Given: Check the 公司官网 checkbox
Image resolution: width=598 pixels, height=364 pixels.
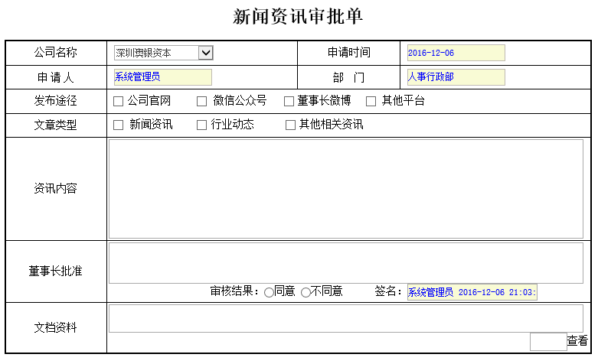Looking at the screenshot, I should click(118, 101).
